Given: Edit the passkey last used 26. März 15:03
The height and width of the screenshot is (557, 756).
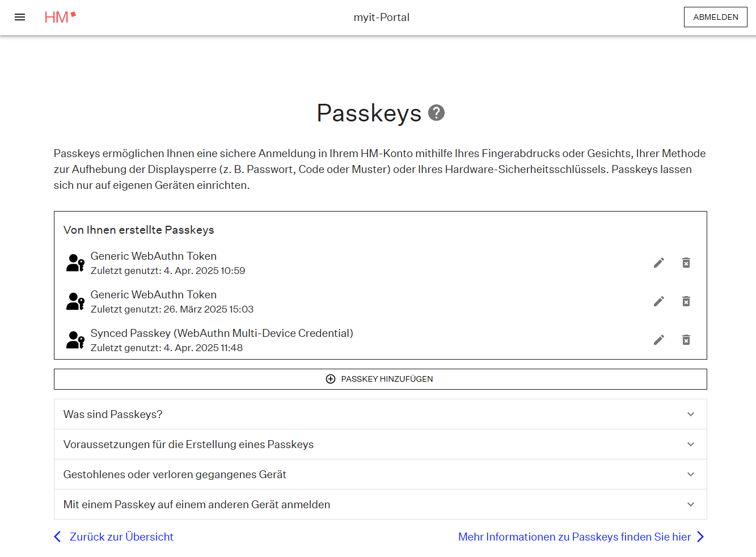Looking at the screenshot, I should tap(658, 301).
